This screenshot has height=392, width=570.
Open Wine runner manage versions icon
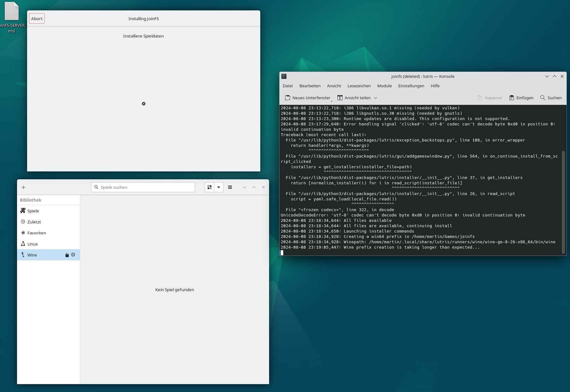click(x=67, y=255)
